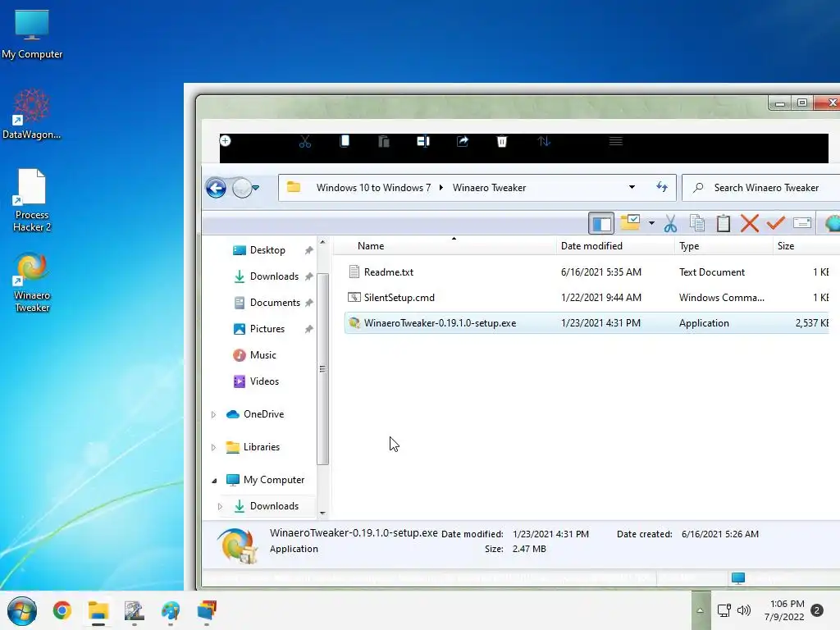The height and width of the screenshot is (630, 840).
Task: Click the 'Winaero Tweaker' breadcrumb segment
Action: click(x=489, y=188)
